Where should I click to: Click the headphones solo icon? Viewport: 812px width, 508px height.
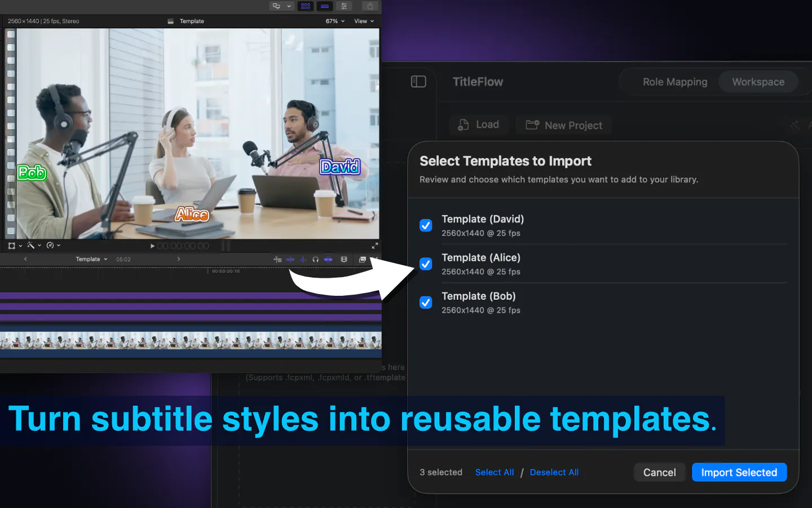[x=316, y=260]
